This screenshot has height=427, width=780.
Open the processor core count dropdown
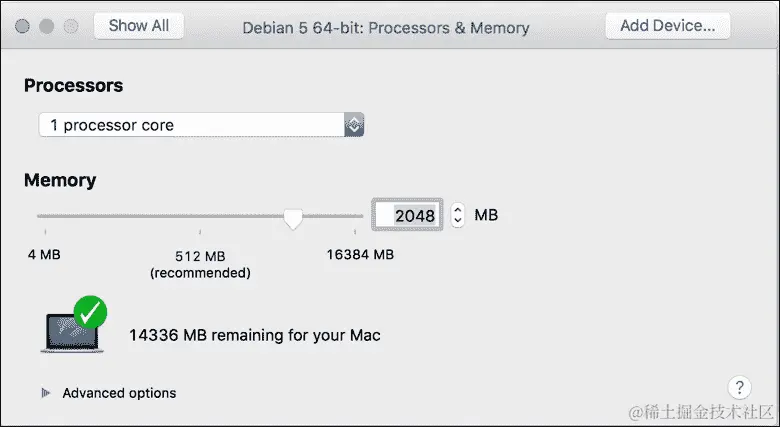click(201, 125)
